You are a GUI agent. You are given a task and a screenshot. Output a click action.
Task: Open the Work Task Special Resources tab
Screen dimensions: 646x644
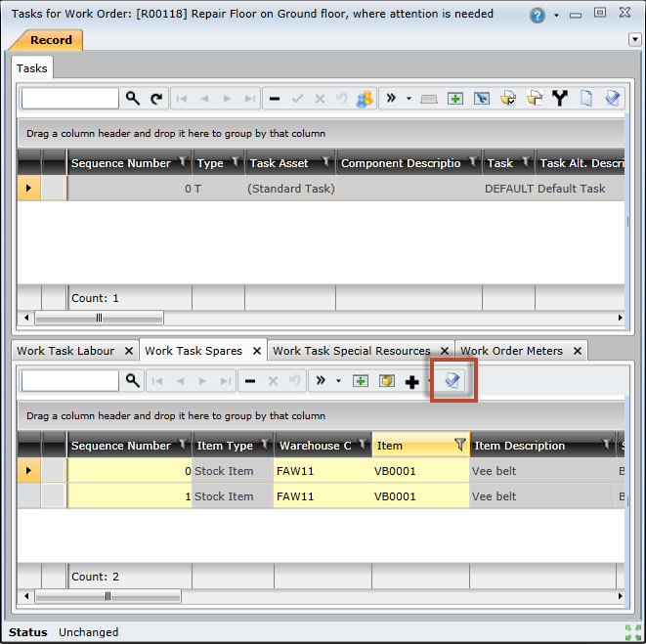(351, 351)
